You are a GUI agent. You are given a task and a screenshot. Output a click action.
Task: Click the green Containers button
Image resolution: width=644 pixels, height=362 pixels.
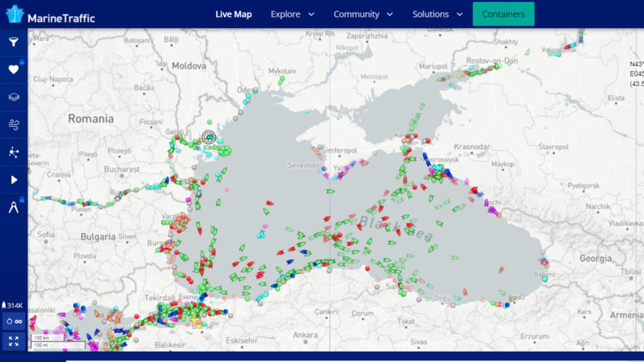point(503,14)
